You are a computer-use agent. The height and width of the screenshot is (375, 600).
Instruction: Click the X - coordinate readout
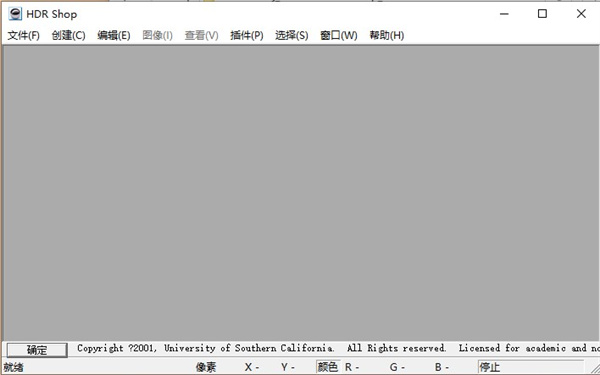252,367
